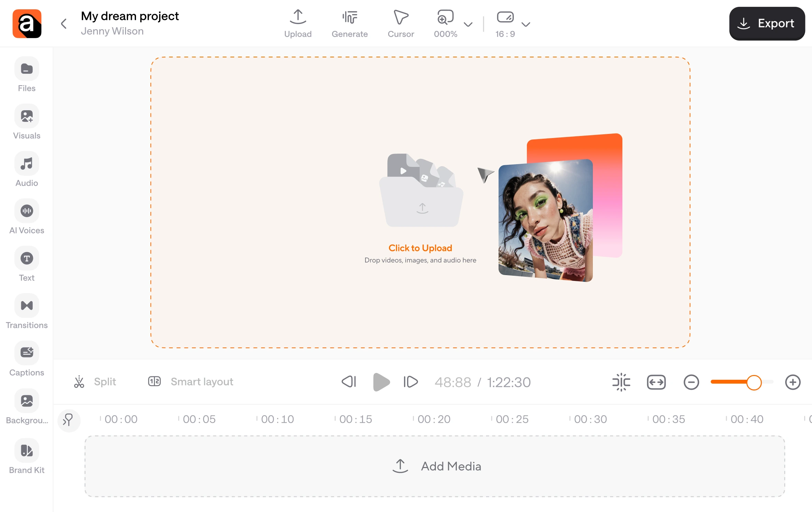Toggle fit-to-width timeline button

pos(656,382)
